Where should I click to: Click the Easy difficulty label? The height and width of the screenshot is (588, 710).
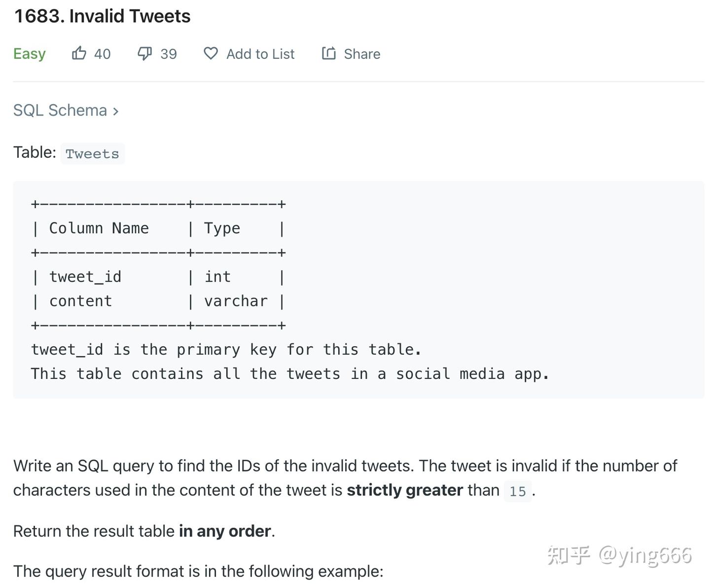coord(29,53)
